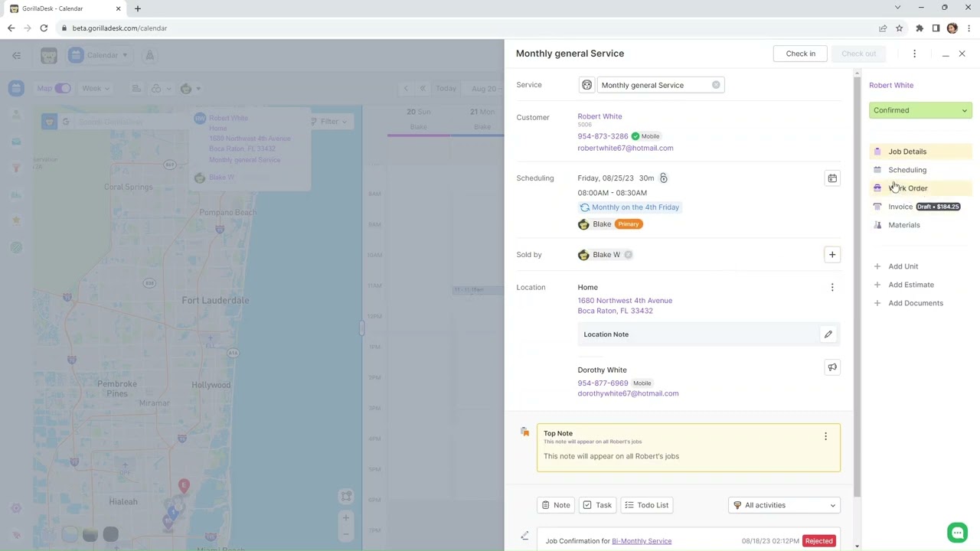Open the chat support bubble
The width and height of the screenshot is (980, 551).
coord(957,532)
